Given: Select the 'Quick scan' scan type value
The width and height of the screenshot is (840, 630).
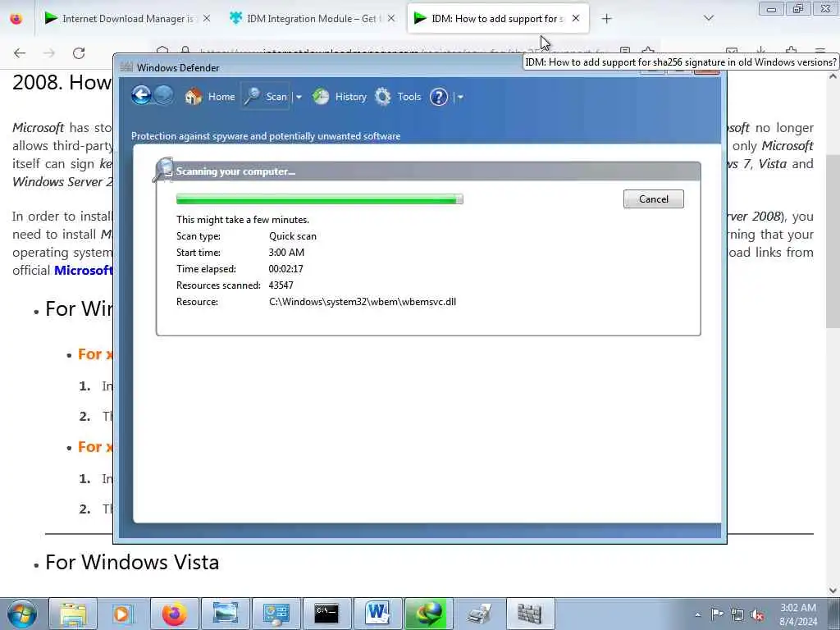Looking at the screenshot, I should point(293,235).
